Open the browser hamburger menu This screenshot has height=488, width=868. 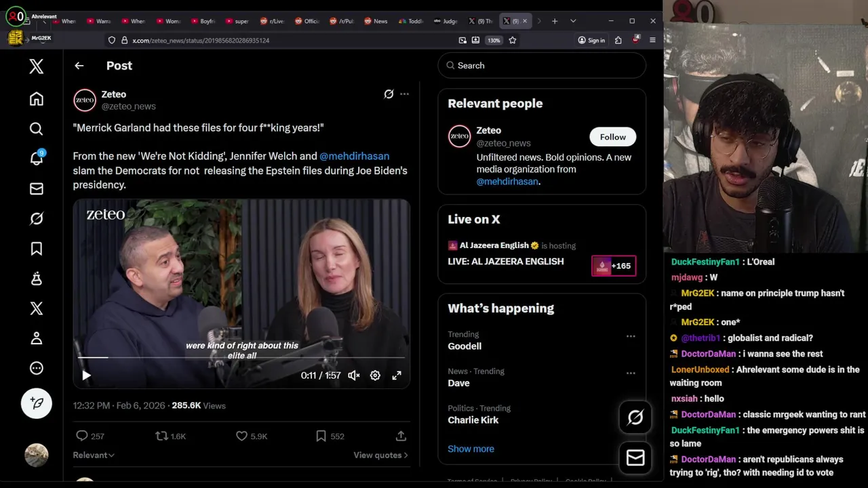(x=652, y=41)
